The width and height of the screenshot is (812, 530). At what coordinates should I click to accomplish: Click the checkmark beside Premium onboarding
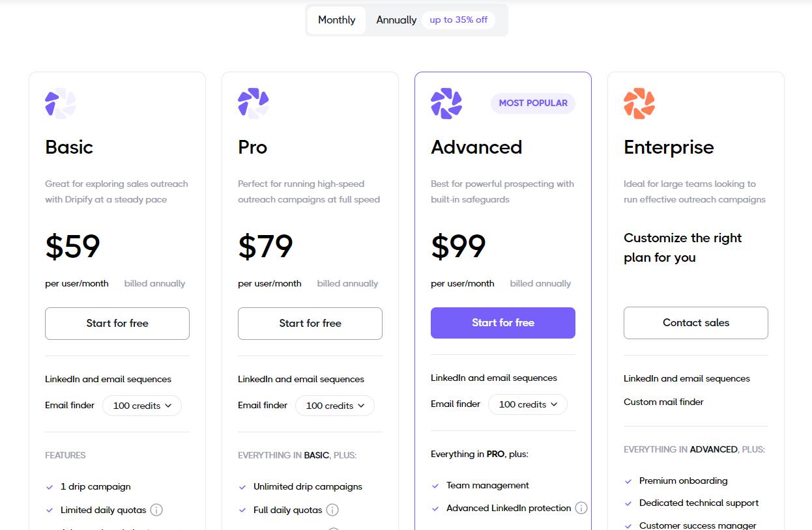(x=630, y=481)
